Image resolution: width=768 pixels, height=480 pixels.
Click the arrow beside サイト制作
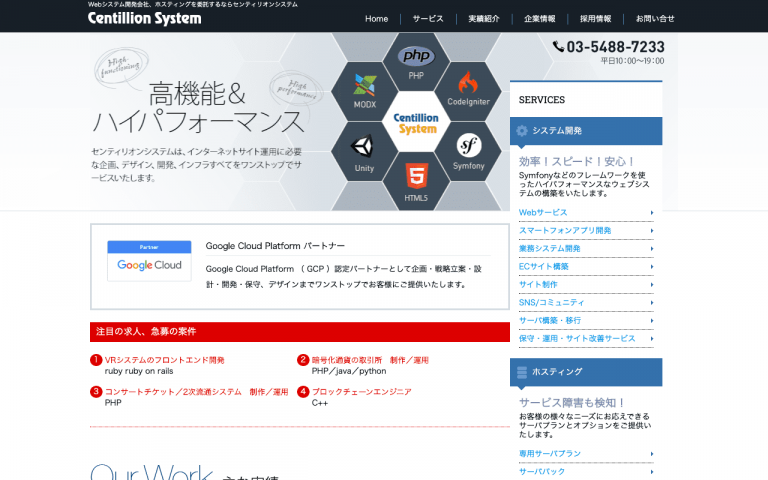652,285
